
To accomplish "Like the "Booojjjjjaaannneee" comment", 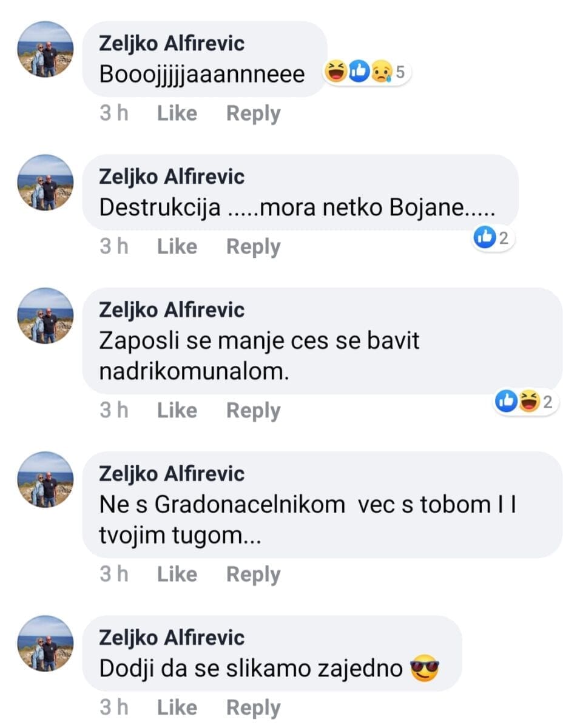I will click(177, 113).
